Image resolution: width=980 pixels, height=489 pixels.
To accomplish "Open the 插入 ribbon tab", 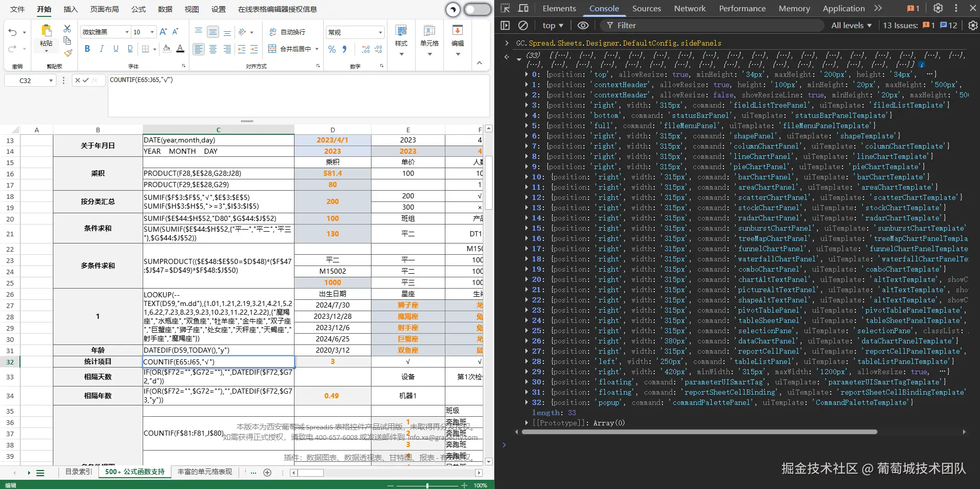I will coord(70,9).
